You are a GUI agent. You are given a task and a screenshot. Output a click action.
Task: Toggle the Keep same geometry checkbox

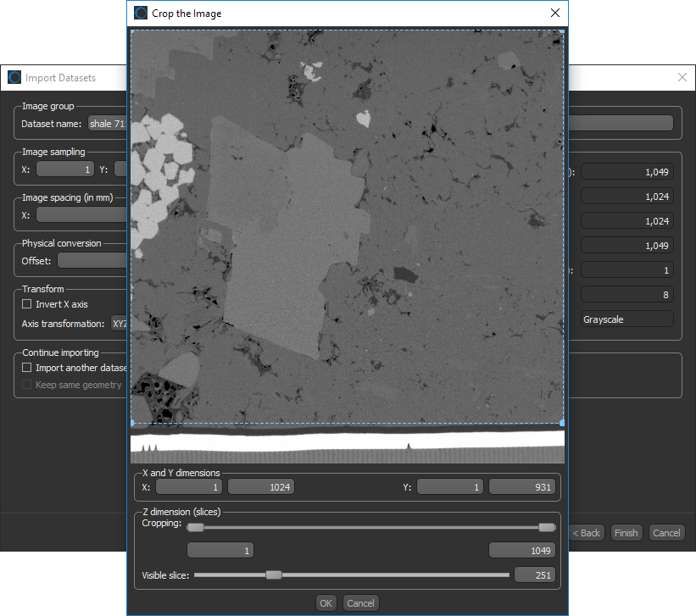coord(27,385)
